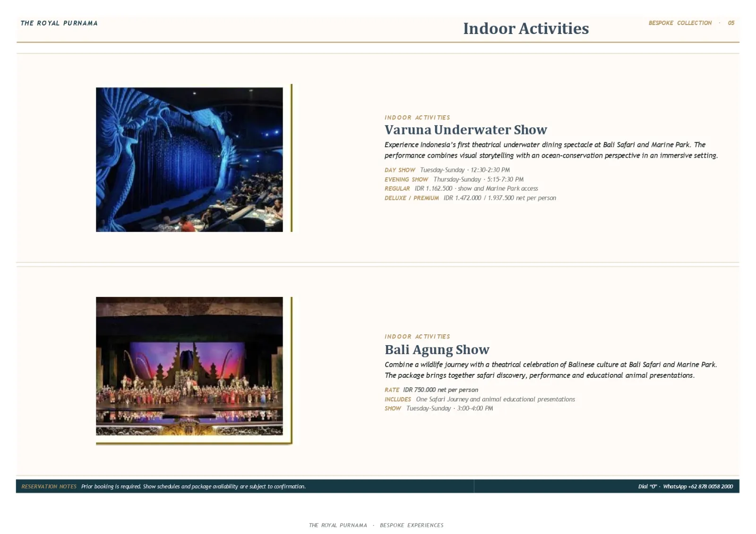Click 'INDOOR ACTIVITIES' tag above Bali Agung heading

click(x=417, y=337)
